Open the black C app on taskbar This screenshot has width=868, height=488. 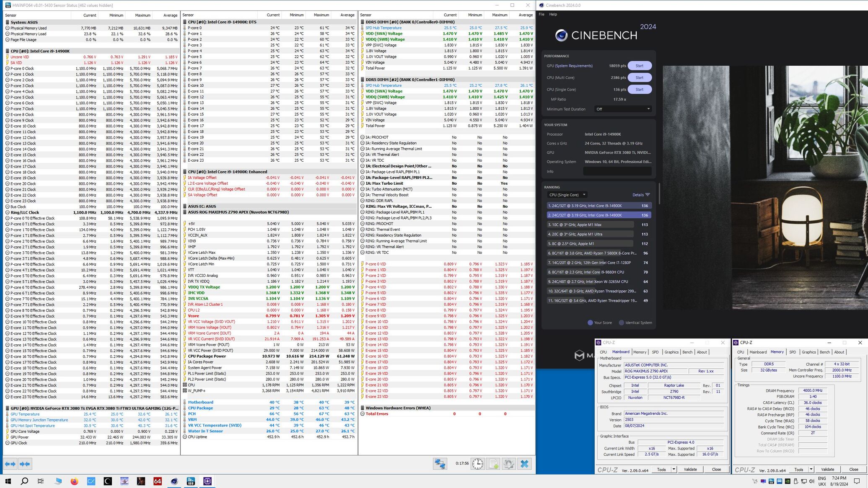[108, 481]
